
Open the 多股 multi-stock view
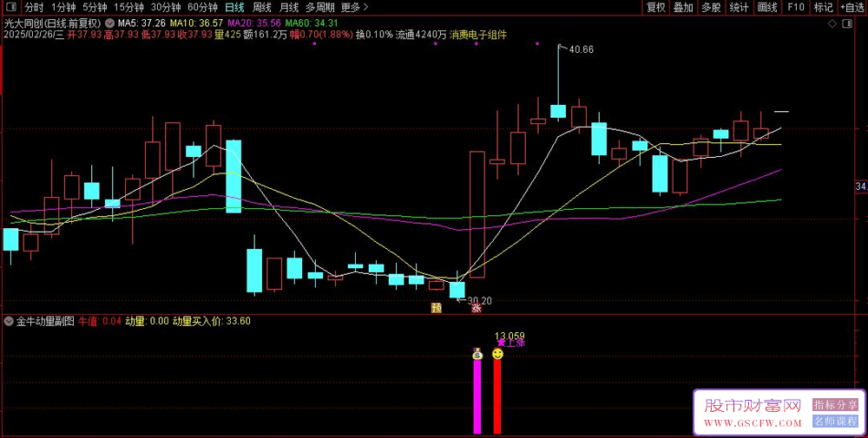point(711,7)
